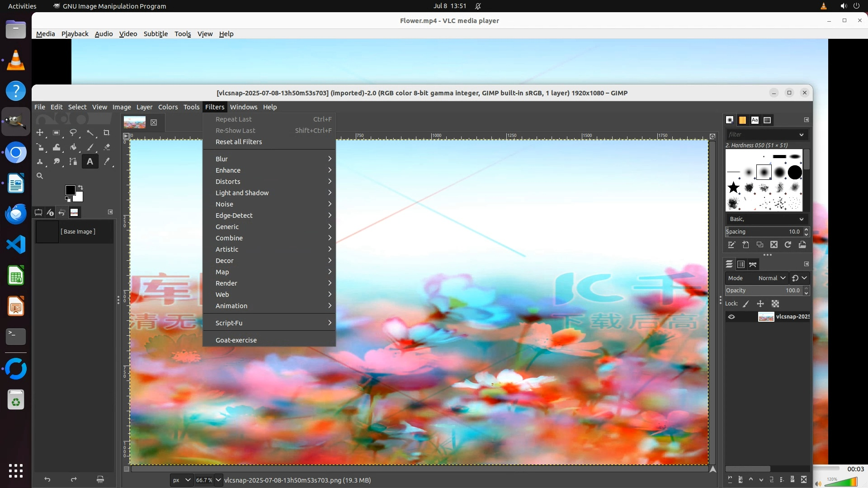Click the Goat-exercise filter entry

(x=236, y=340)
